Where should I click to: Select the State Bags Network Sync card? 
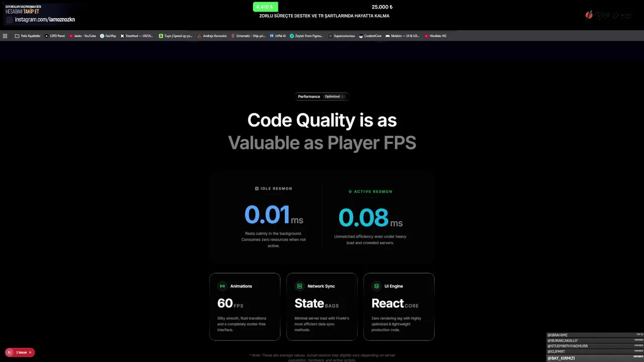pyautogui.click(x=322, y=307)
